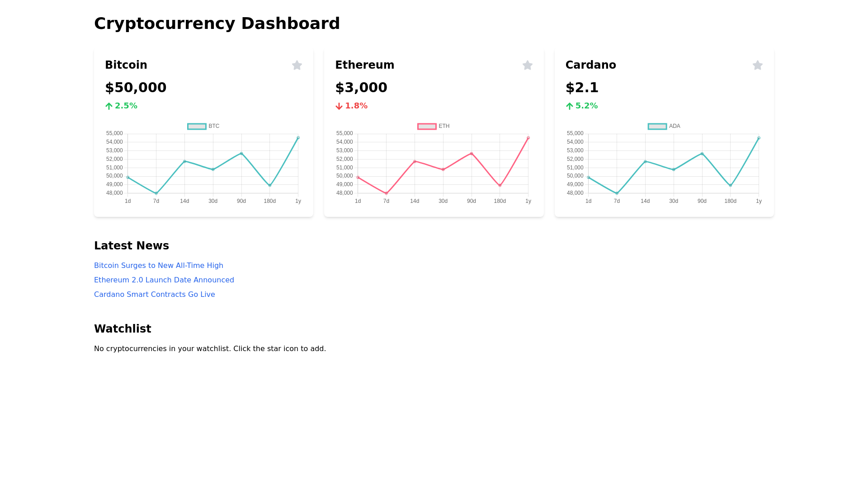Click the Latest News heading
Image resolution: width=868 pixels, height=488 pixels.
(132, 246)
